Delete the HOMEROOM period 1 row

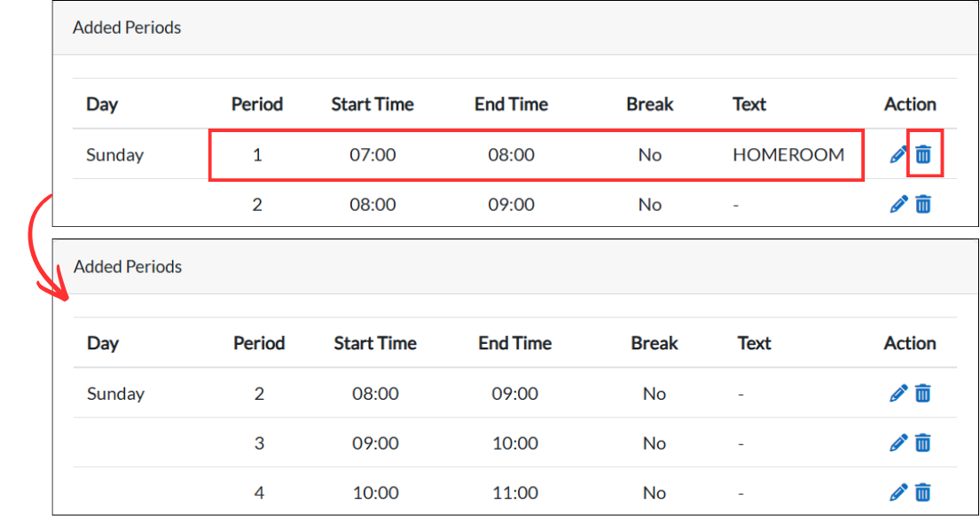[x=923, y=154]
